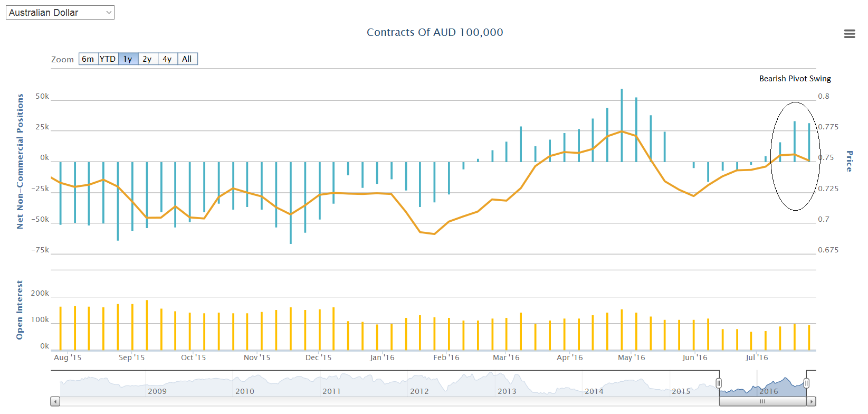Set zoom range to 6m
The width and height of the screenshot is (868, 414).
(x=88, y=59)
